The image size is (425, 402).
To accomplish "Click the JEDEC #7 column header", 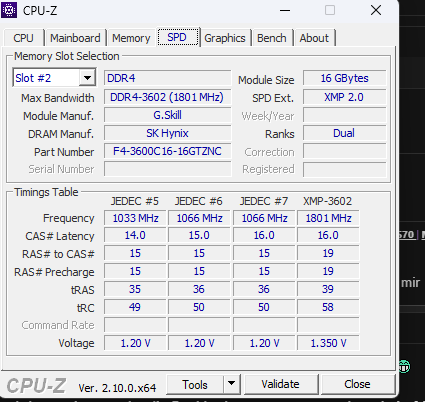I will coord(264,201).
